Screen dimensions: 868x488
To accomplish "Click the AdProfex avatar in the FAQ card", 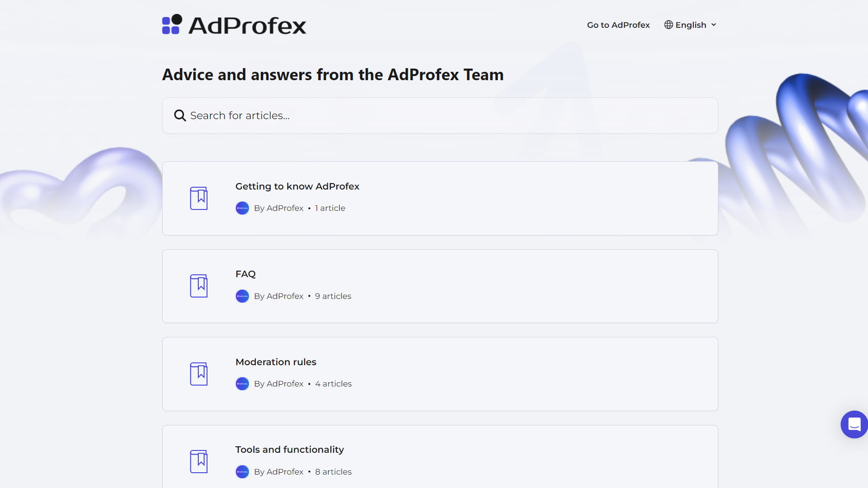I will coord(242,296).
